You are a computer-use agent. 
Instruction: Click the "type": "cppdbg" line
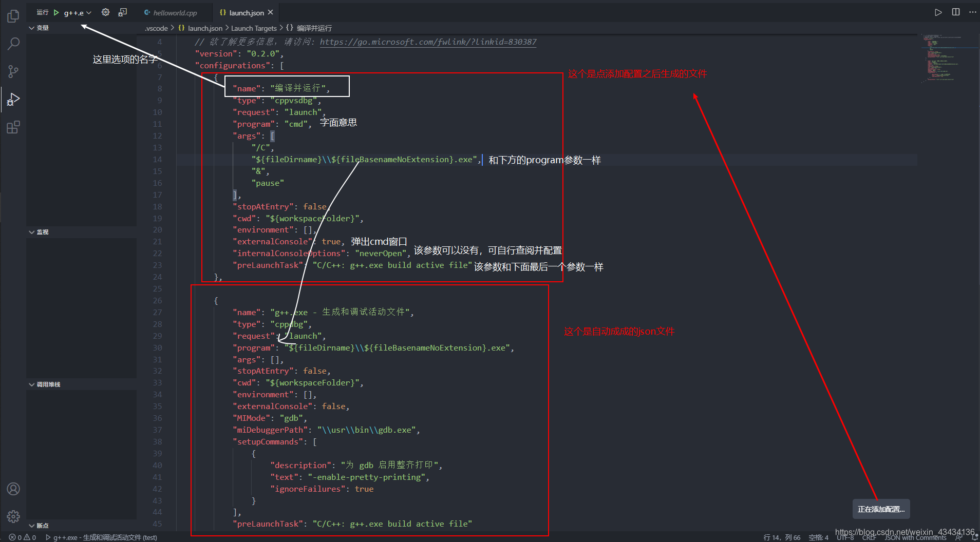tap(272, 324)
